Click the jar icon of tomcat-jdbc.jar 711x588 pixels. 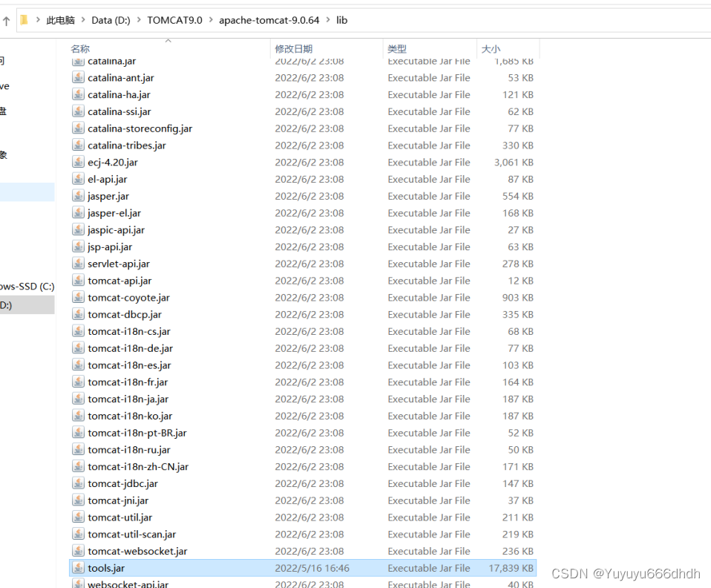click(x=78, y=483)
